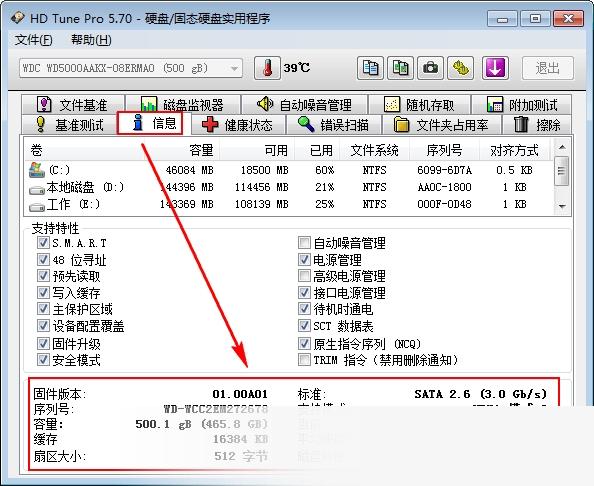Open the 健康状态 tab

(x=238, y=125)
